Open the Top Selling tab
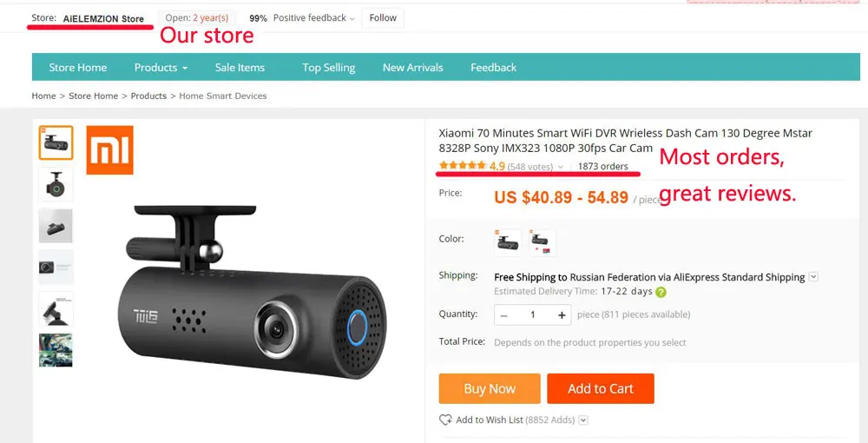Viewport: 868px width, 443px height. click(329, 68)
